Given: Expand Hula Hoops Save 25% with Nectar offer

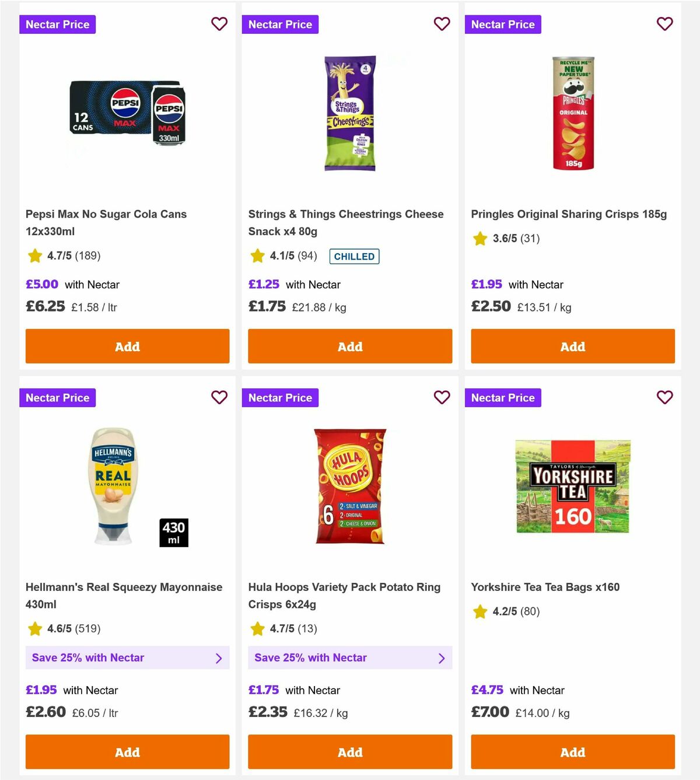Looking at the screenshot, I should click(x=350, y=657).
